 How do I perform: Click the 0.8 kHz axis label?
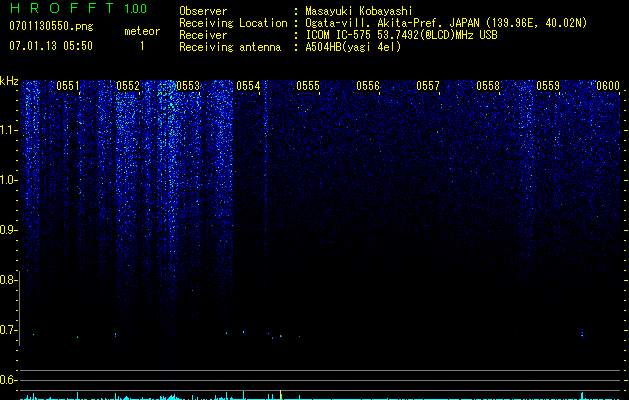[7, 280]
